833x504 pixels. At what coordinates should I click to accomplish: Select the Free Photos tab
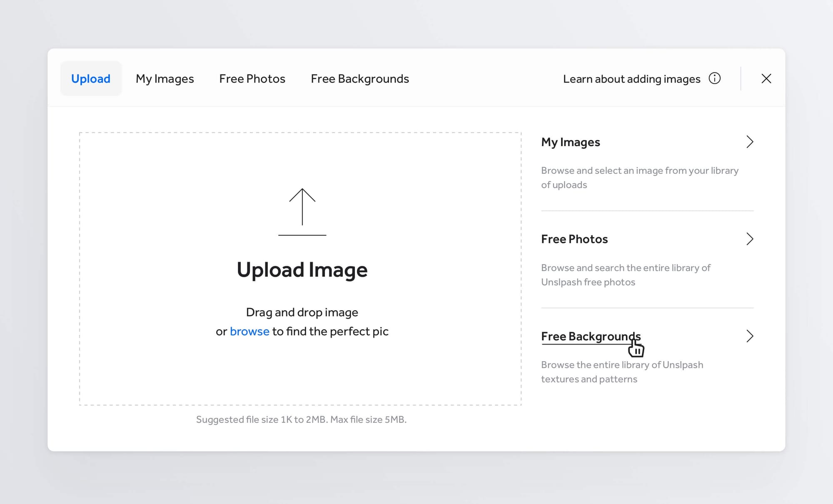click(x=252, y=79)
